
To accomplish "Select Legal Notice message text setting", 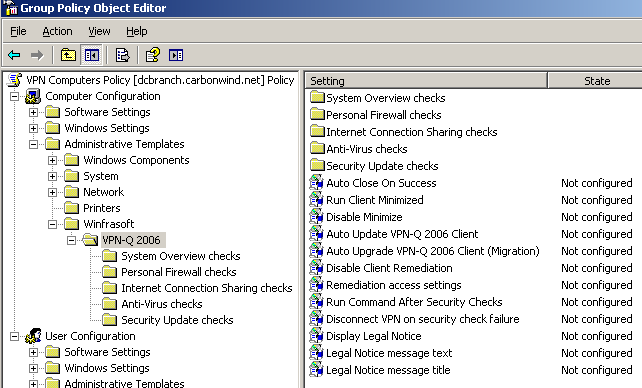I will click(389, 353).
